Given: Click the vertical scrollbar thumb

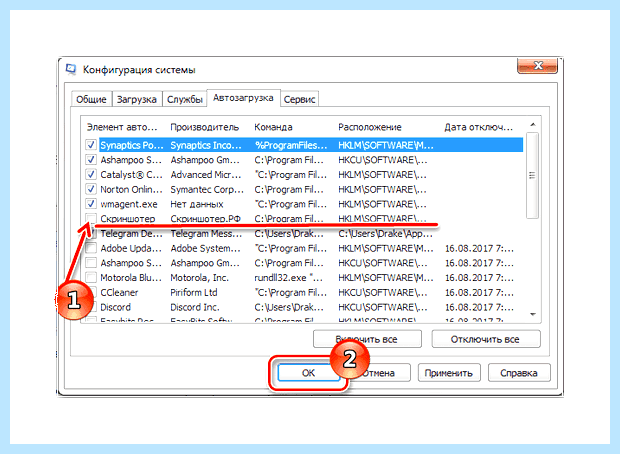Looking at the screenshot, I should pos(533,175).
